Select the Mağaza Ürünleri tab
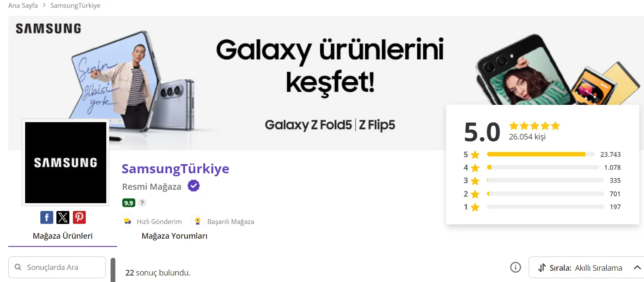The width and height of the screenshot is (644, 282). pyautogui.click(x=62, y=236)
